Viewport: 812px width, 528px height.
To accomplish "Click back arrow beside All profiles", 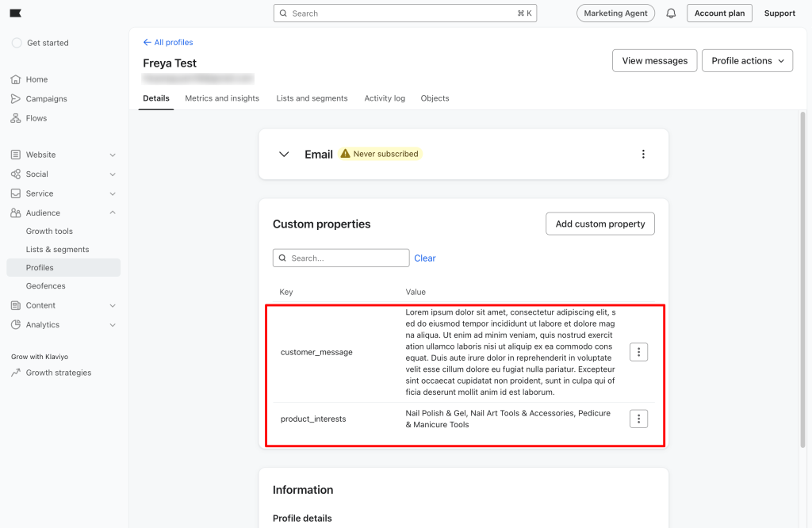I will click(147, 42).
